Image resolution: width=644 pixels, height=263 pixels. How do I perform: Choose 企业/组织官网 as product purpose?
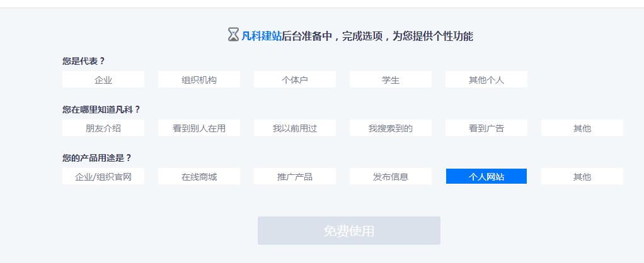[x=103, y=176]
